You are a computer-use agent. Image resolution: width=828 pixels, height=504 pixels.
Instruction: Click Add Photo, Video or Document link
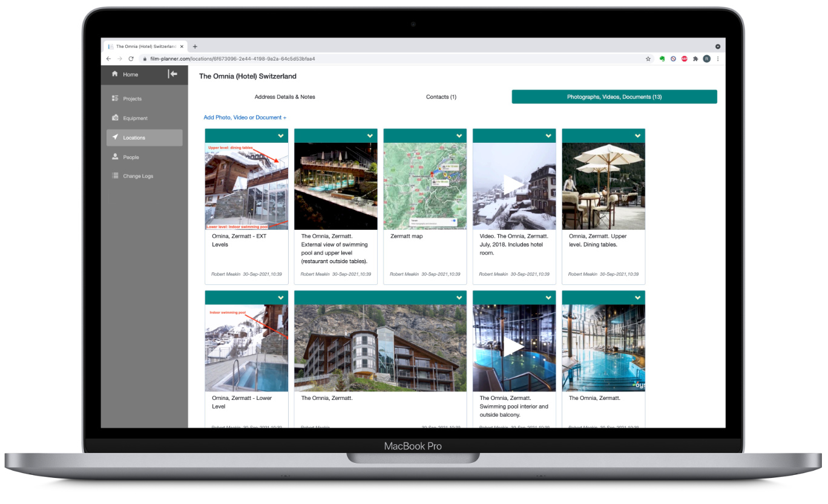coord(245,117)
